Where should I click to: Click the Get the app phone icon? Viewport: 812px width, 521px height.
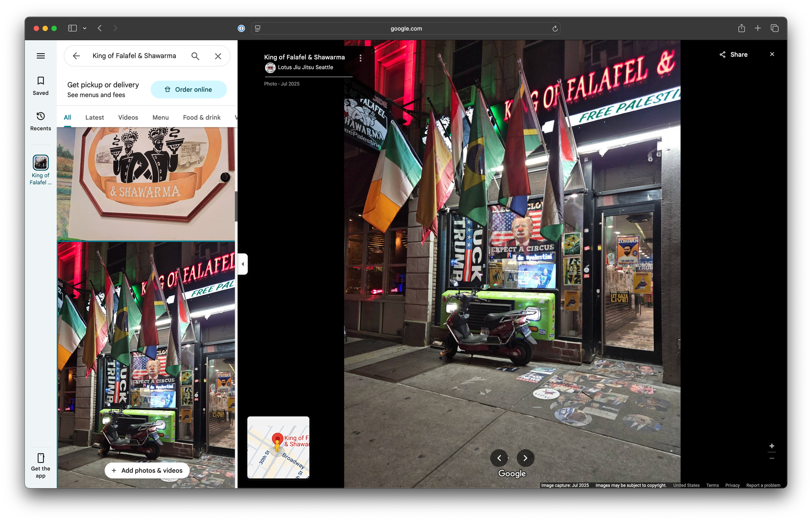click(41, 458)
